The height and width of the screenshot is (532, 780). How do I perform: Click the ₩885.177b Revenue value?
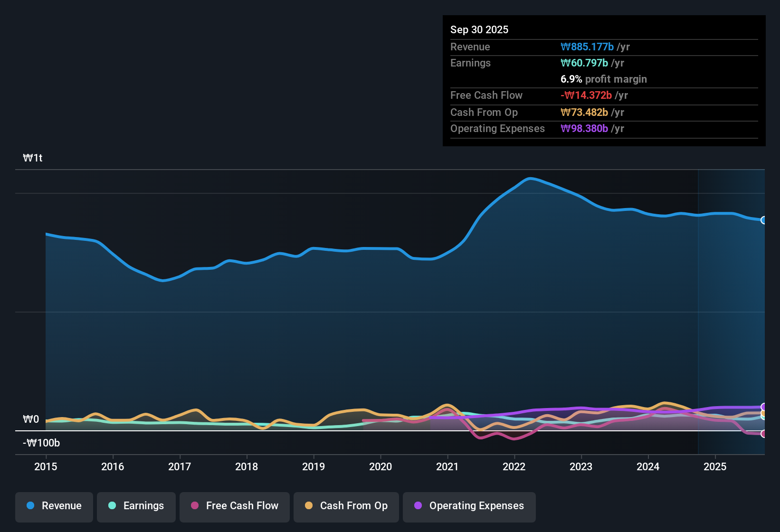coord(587,47)
